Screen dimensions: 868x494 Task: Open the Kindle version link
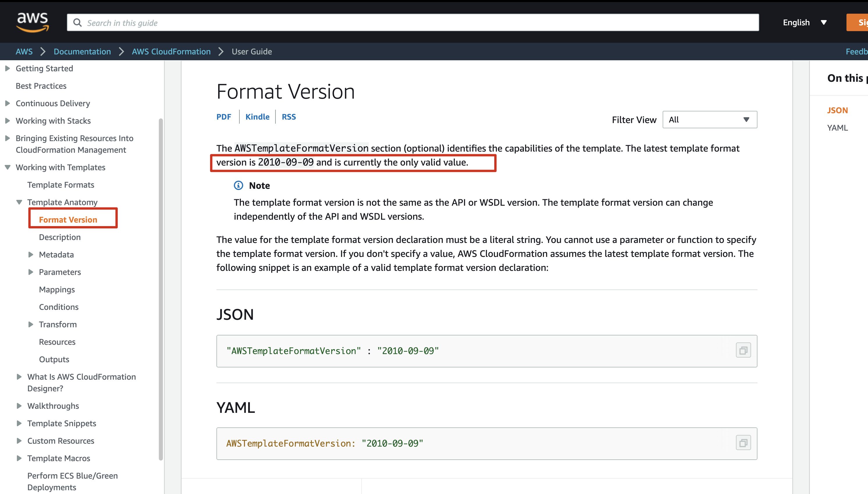(257, 117)
